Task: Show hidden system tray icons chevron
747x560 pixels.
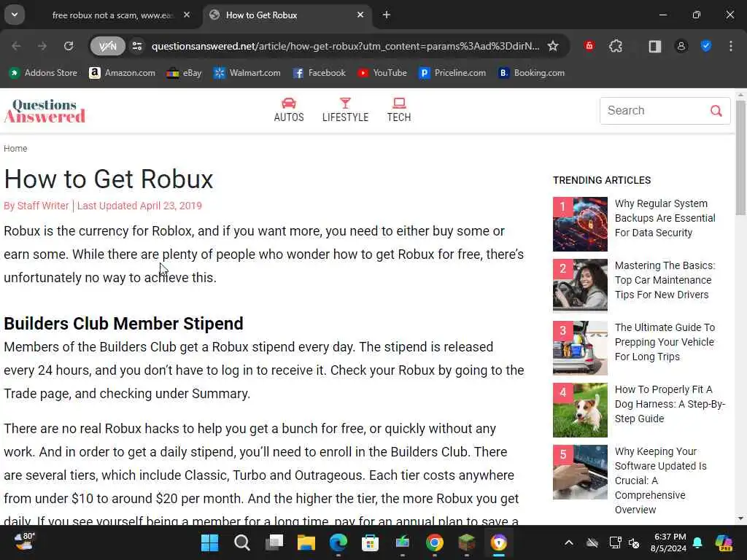Action: point(569,542)
